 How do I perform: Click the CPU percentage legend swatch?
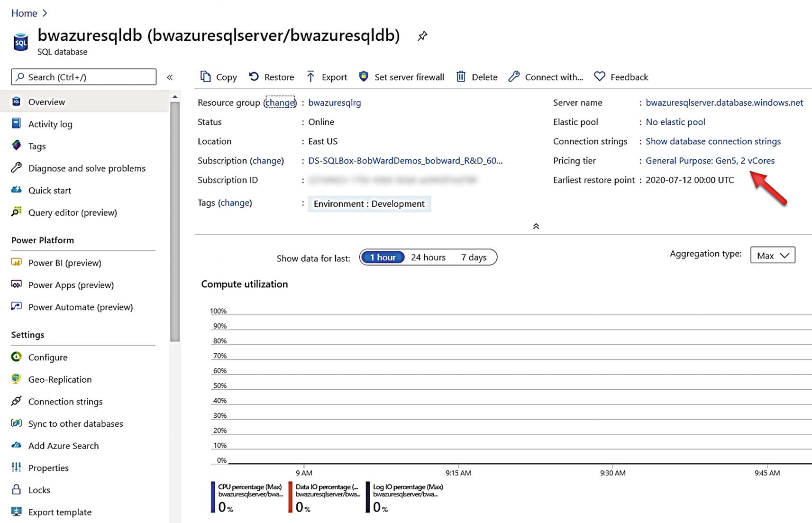point(213,497)
